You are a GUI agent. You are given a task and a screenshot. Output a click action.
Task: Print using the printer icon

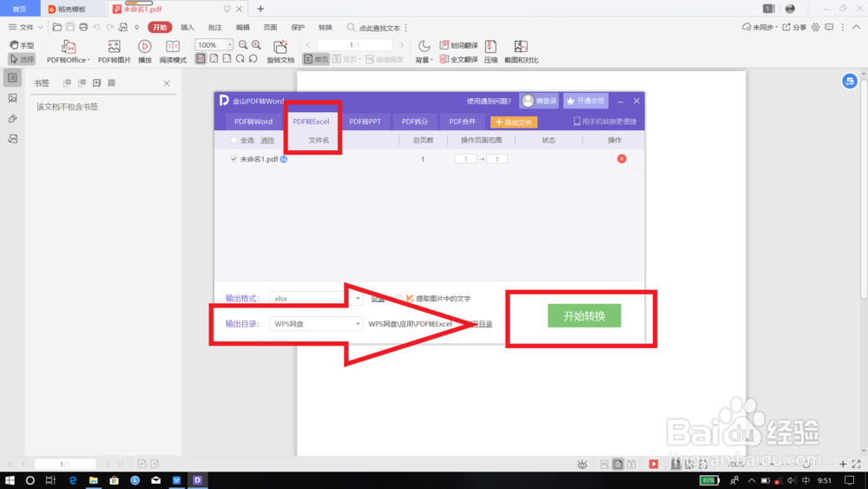coord(83,27)
